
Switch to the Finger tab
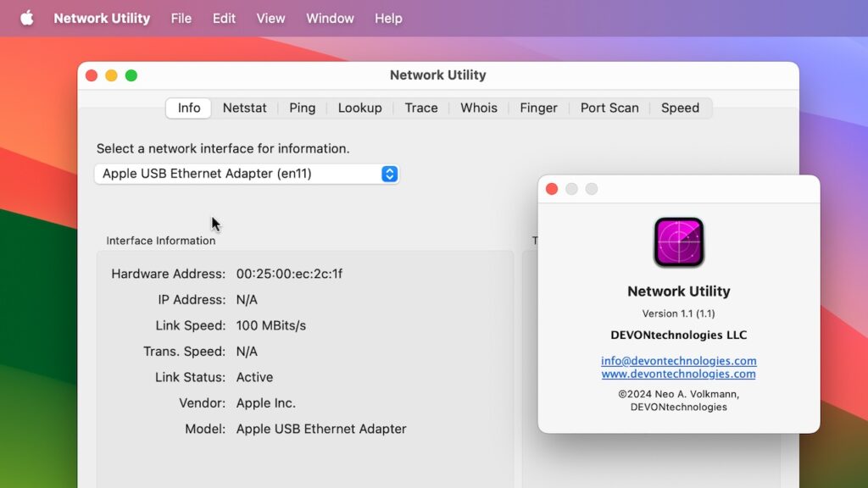pyautogui.click(x=538, y=108)
